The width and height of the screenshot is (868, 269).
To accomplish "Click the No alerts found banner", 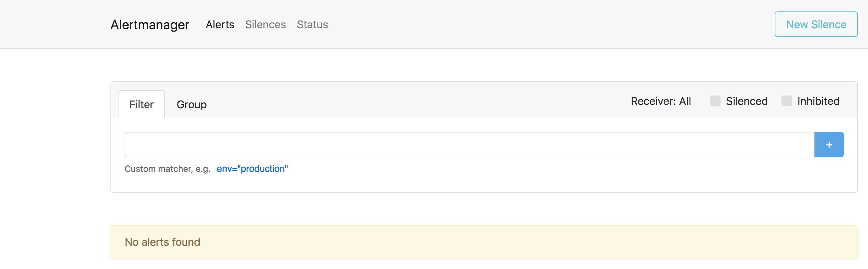I will pyautogui.click(x=483, y=242).
